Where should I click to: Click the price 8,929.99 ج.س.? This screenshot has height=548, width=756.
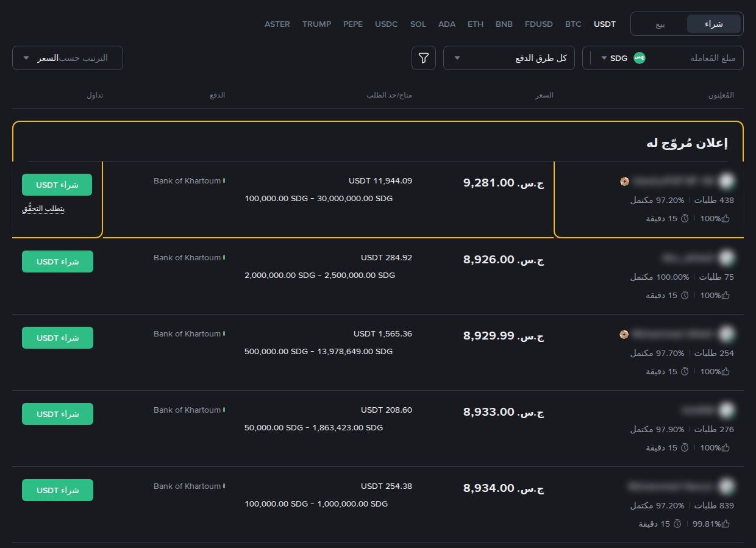pos(504,336)
